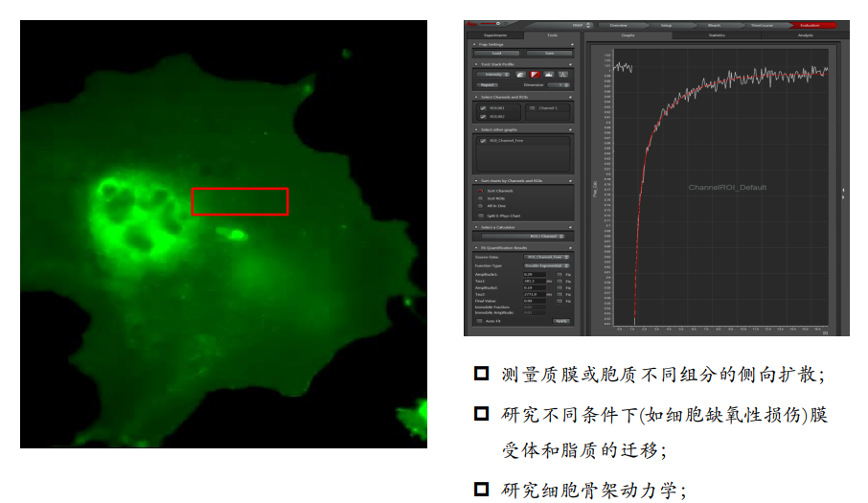Screen dimensions: 868x503
Task: Check the Fix box for Tau1
Action: [560, 281]
